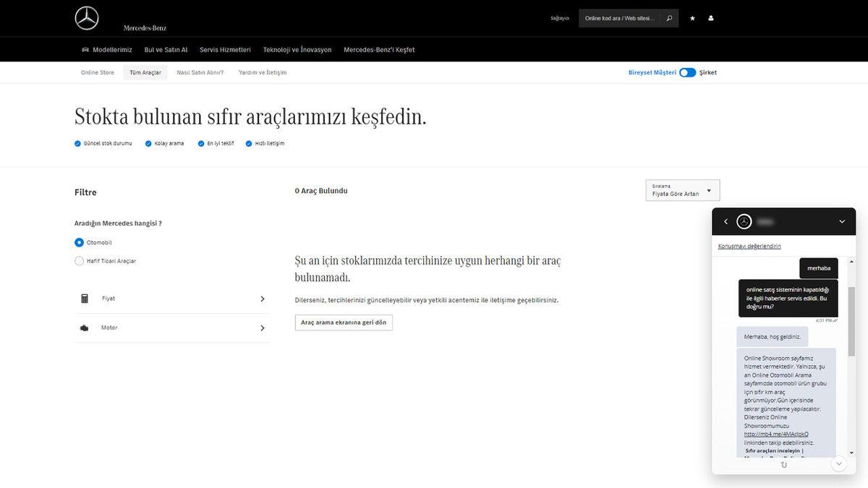
Task: Open the Bul ve Satın Al menu
Action: [165, 49]
